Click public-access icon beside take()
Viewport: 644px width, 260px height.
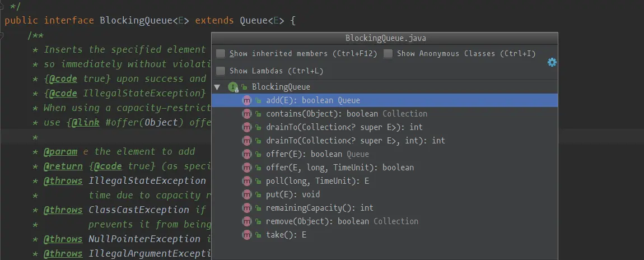pos(258,235)
